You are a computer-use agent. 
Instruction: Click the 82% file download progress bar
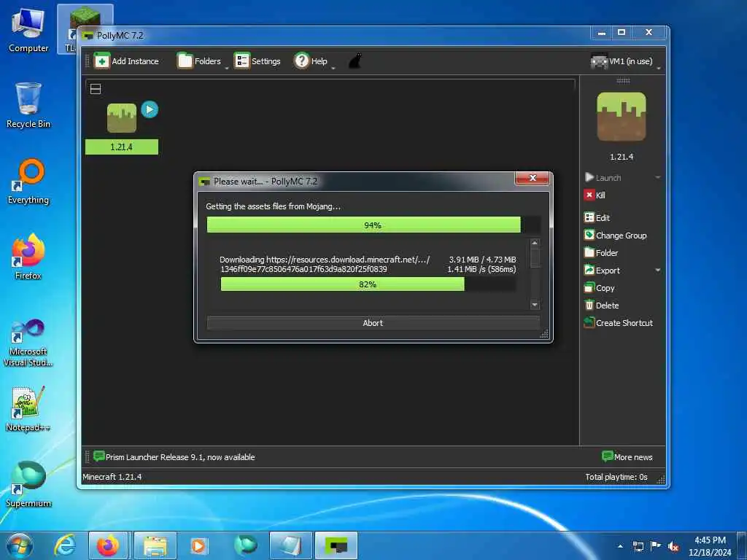point(368,284)
